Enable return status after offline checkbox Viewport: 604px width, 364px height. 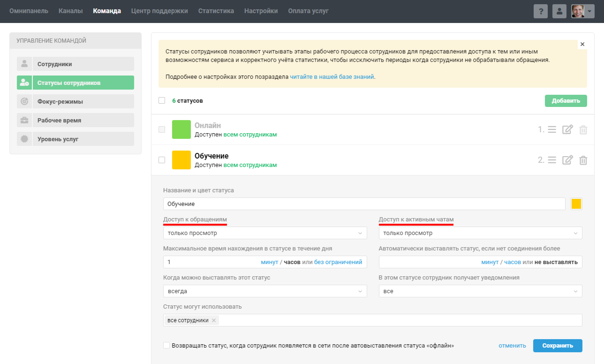[166, 345]
